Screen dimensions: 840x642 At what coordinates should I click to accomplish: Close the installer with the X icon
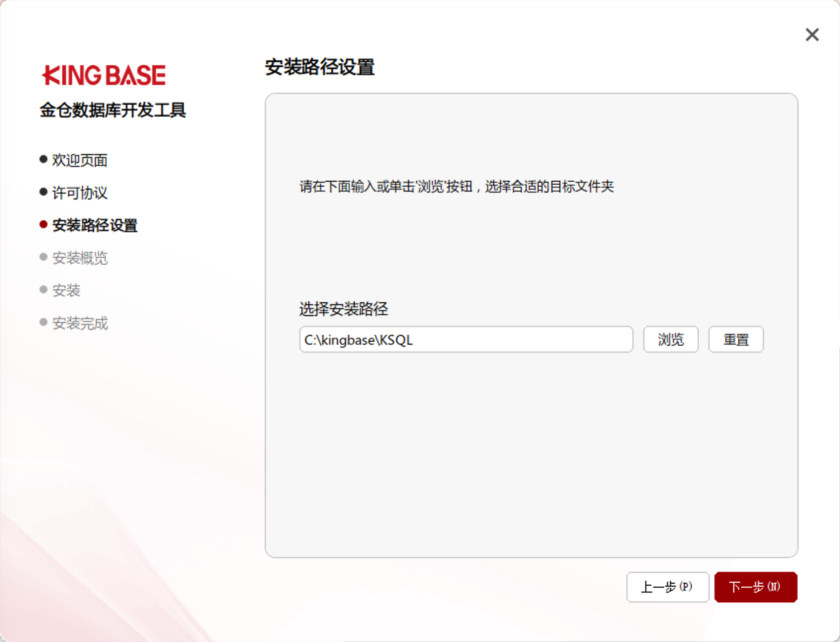coord(812,35)
